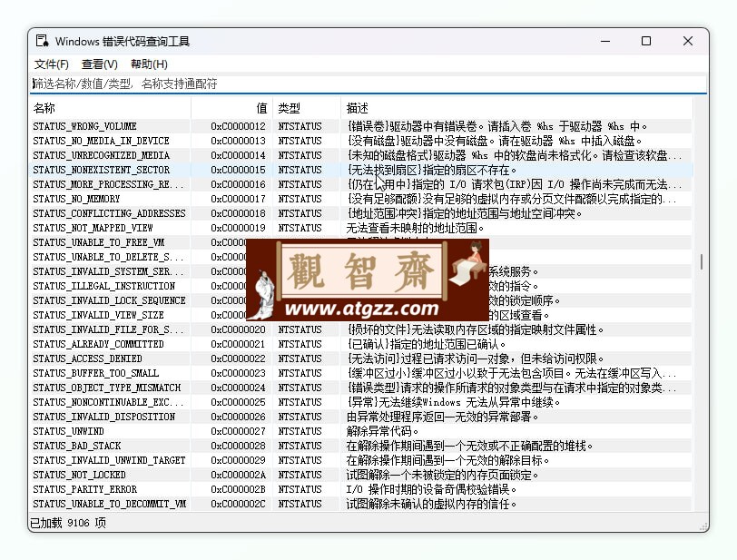Select row STATUS_INVALID_UNWIND_TARGET
This screenshot has width=737, height=560.
(x=361, y=461)
